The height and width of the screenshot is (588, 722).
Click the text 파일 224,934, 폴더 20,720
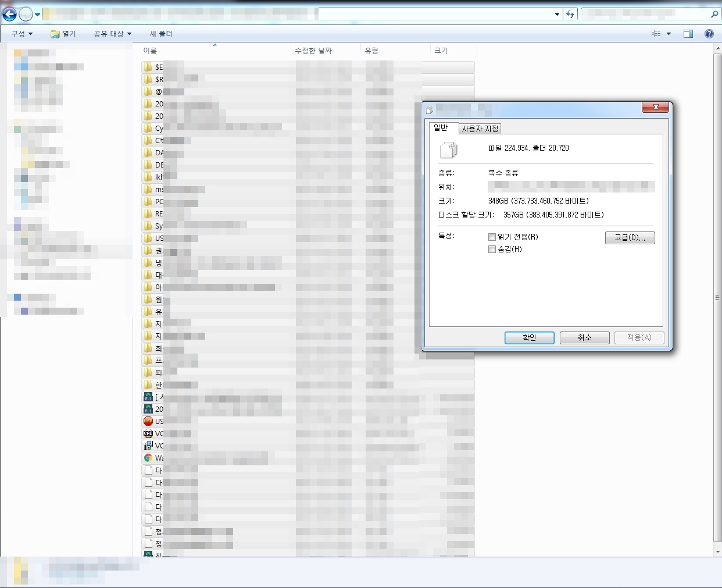pyautogui.click(x=528, y=148)
